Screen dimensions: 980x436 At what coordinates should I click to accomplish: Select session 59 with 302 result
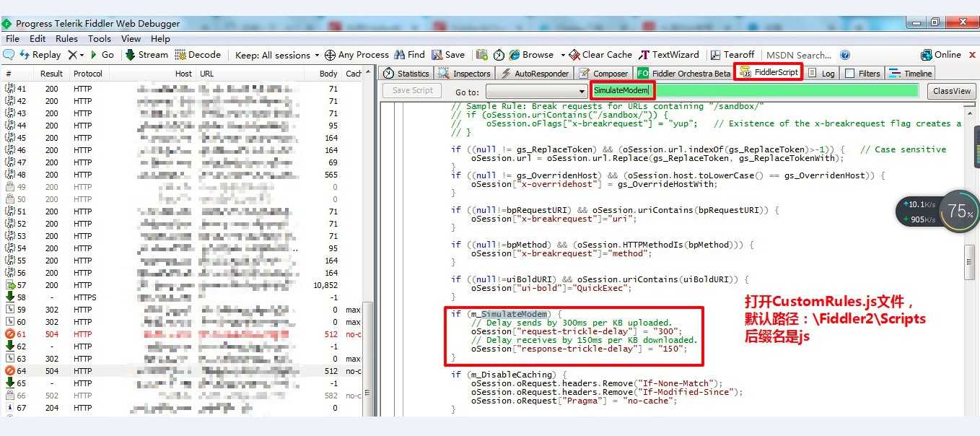click(x=181, y=310)
